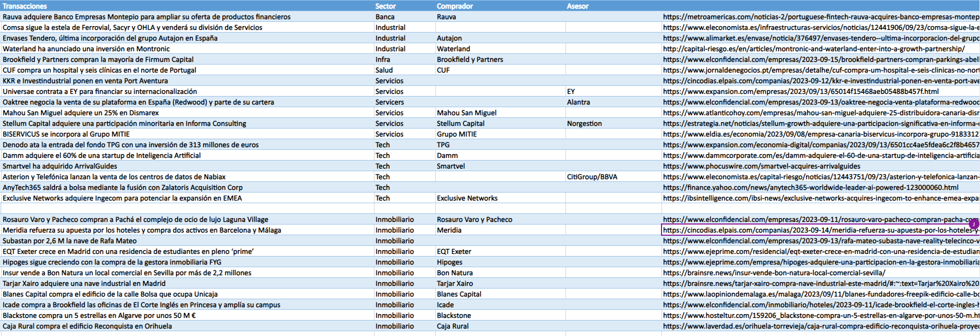
Task: Select the Salud sector cell
Action: pos(404,70)
